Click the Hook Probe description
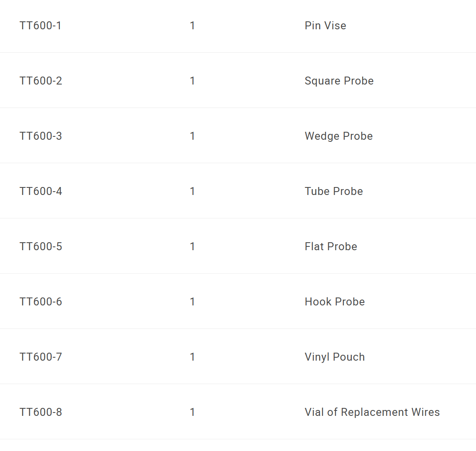The width and height of the screenshot is (476, 451). click(335, 302)
